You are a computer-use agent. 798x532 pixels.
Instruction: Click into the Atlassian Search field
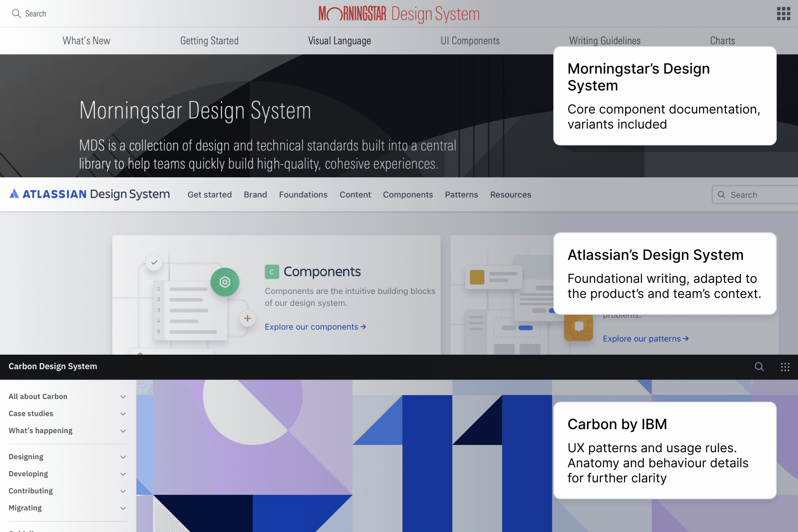coord(755,195)
